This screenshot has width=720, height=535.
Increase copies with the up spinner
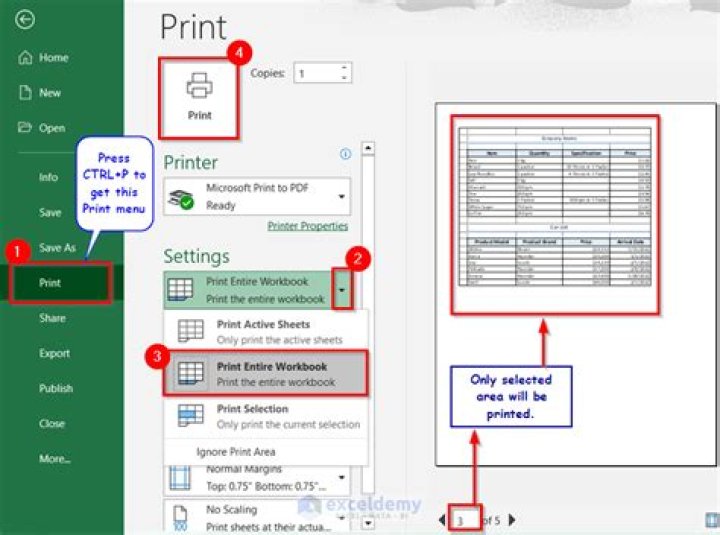click(x=344, y=68)
